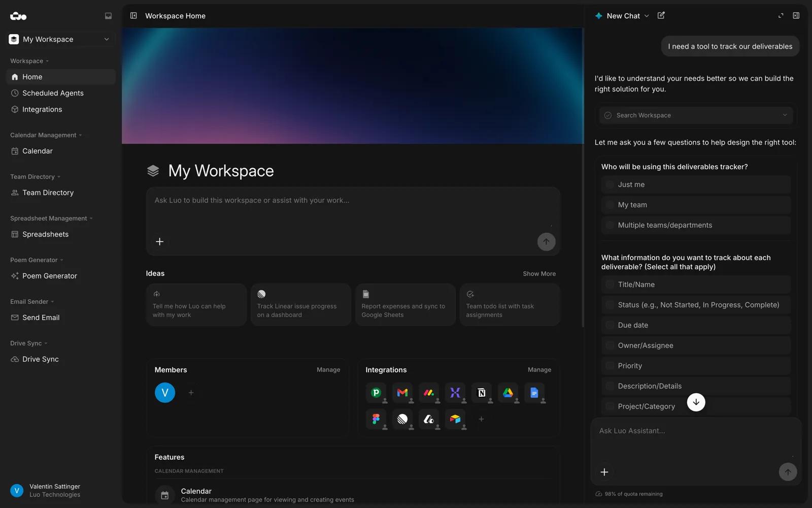Click the Ask Luo Assistant input field
The width and height of the screenshot is (812, 508).
(x=695, y=431)
